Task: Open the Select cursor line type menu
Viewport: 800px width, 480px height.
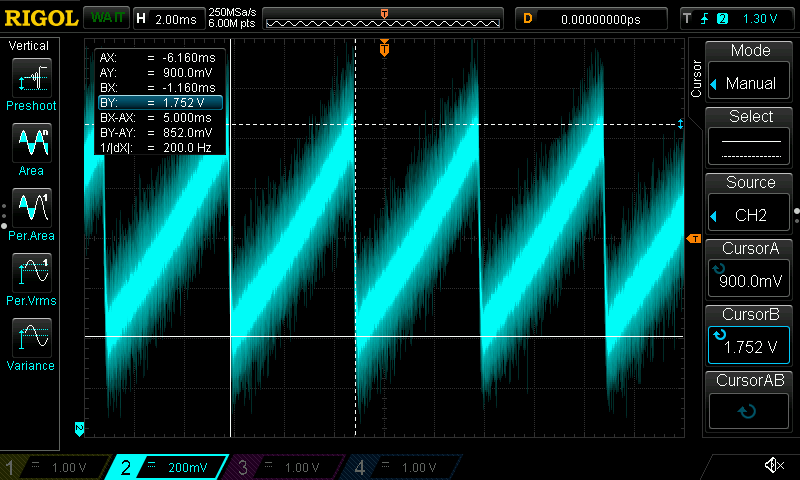Action: pyautogui.click(x=750, y=138)
